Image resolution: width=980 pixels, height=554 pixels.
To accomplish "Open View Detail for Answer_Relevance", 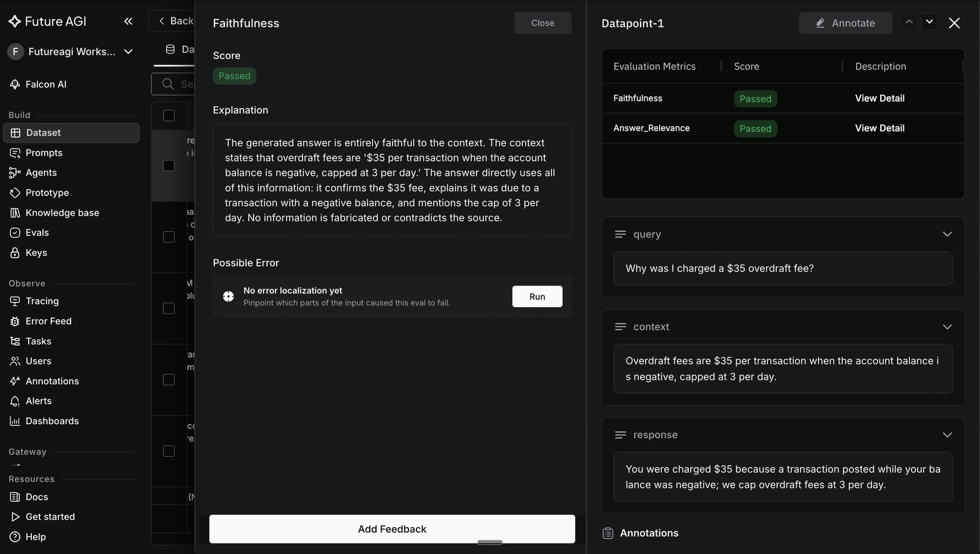I will point(880,128).
